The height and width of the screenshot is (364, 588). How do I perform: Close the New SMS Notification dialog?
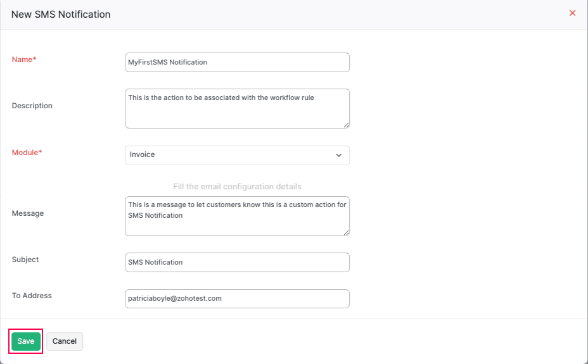pyautogui.click(x=572, y=13)
